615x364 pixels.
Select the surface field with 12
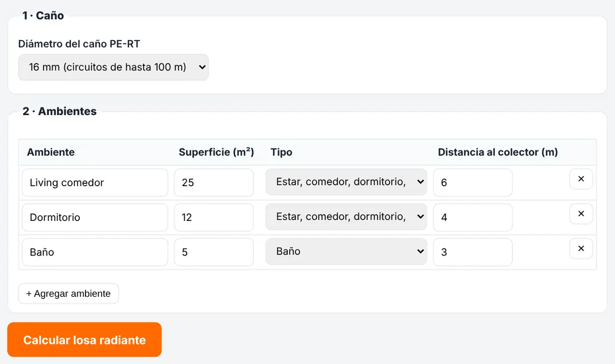pos(214,218)
